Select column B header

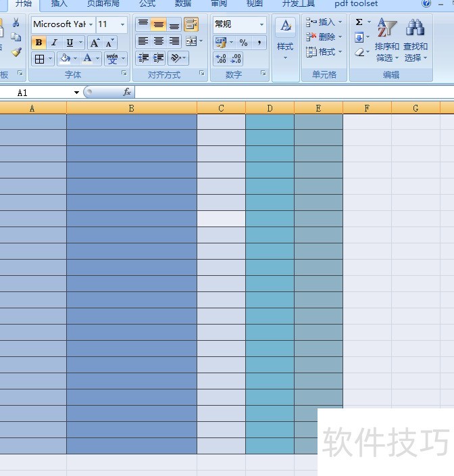(x=131, y=108)
